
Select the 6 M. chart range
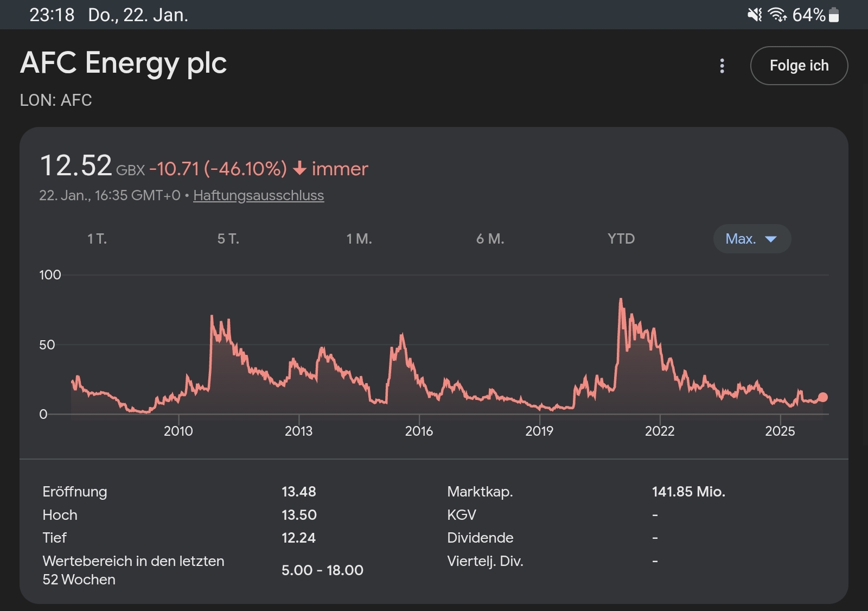[490, 239]
